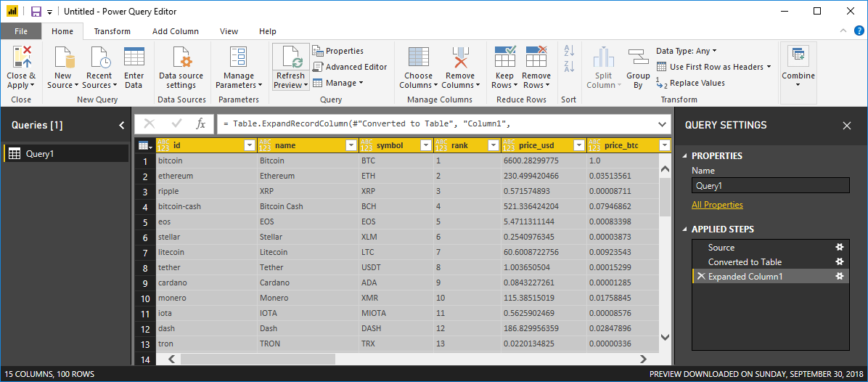This screenshot has width=868, height=382.
Task: Cancel formula edit with X icon
Action: (150, 125)
